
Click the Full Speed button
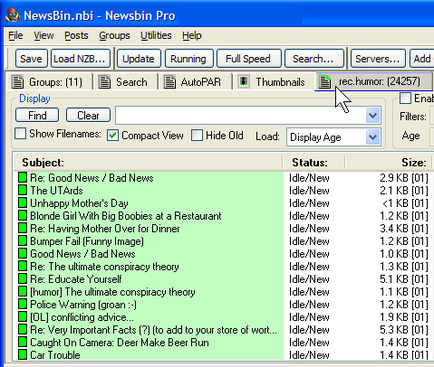pyautogui.click(x=248, y=59)
